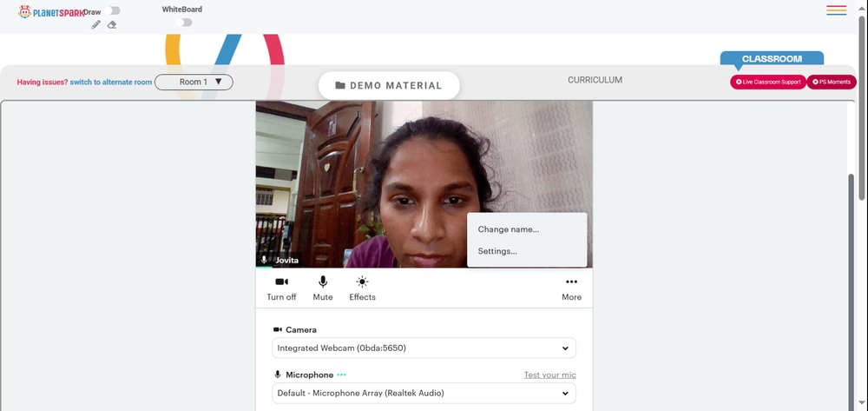
Task: Click the Having issues? text
Action: pos(42,82)
